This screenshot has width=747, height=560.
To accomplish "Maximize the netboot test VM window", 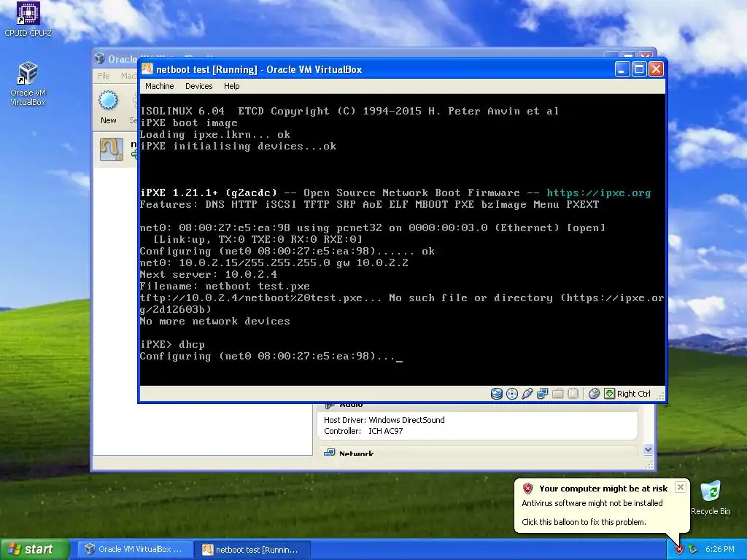I will coord(639,69).
